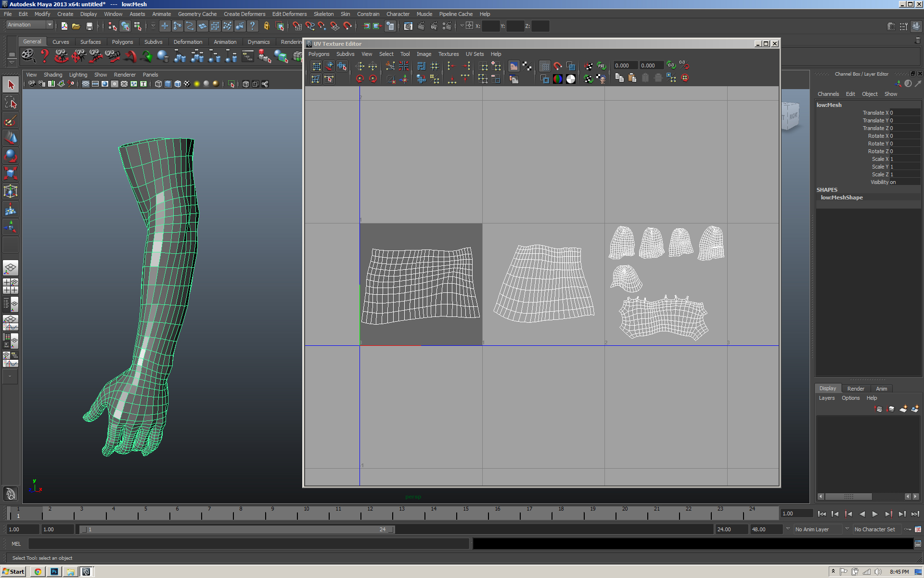
Task: Open the Layers section in Layer Editor
Action: (826, 398)
